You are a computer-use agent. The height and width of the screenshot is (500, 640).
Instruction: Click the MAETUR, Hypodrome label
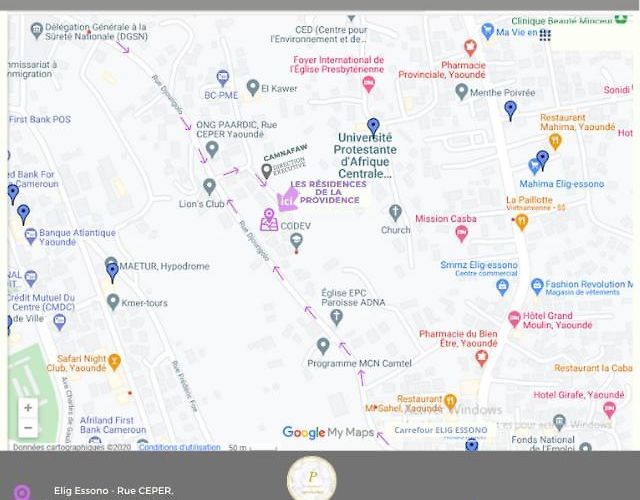164,266
